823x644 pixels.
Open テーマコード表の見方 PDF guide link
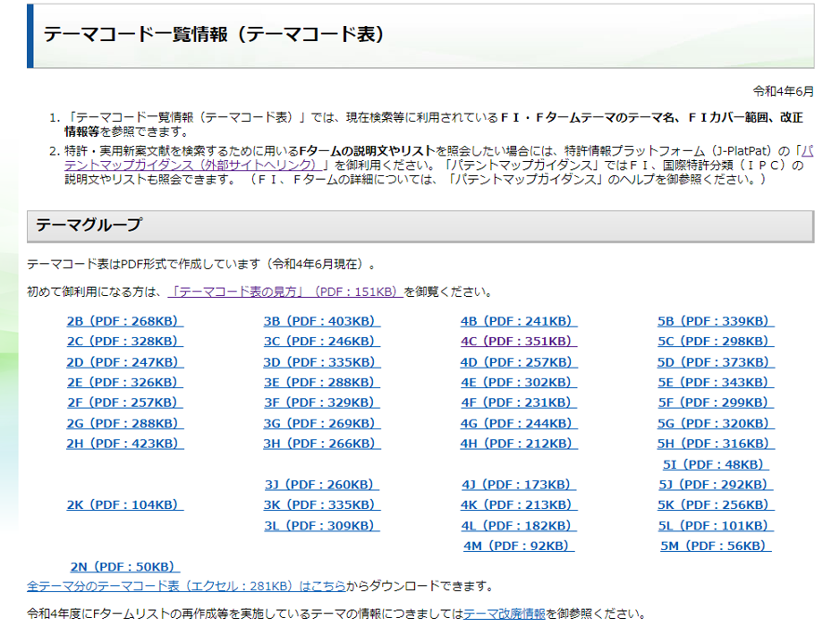(285, 292)
